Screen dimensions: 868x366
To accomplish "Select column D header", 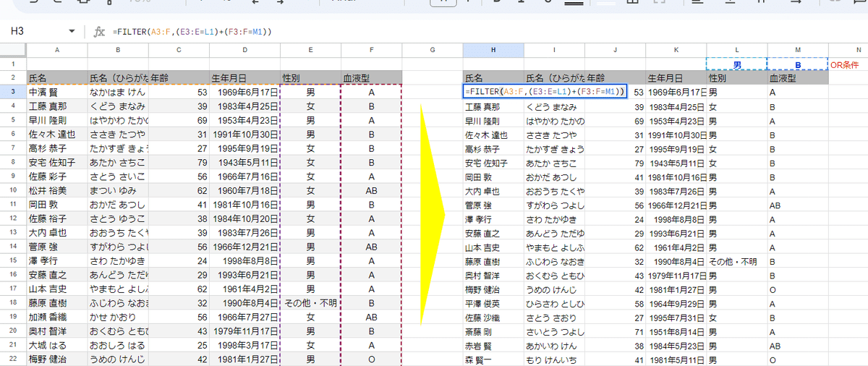I will [x=245, y=50].
